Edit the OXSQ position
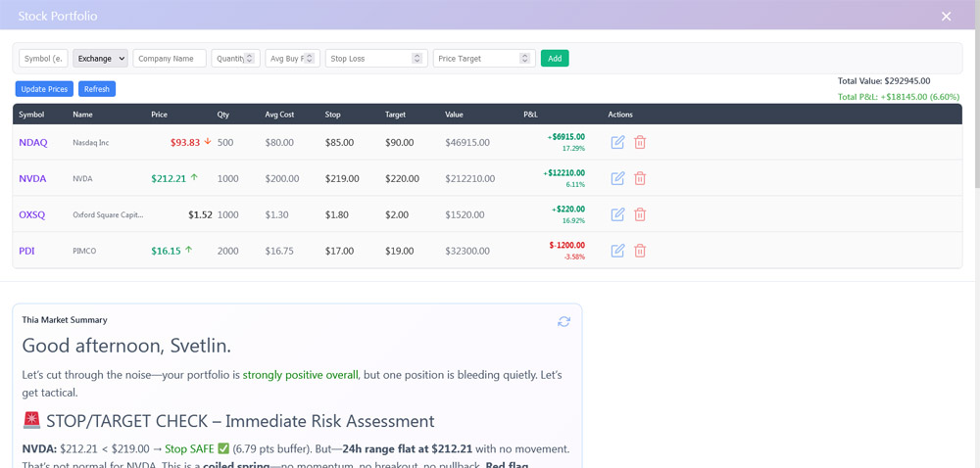The width and height of the screenshot is (980, 468). 617,214
